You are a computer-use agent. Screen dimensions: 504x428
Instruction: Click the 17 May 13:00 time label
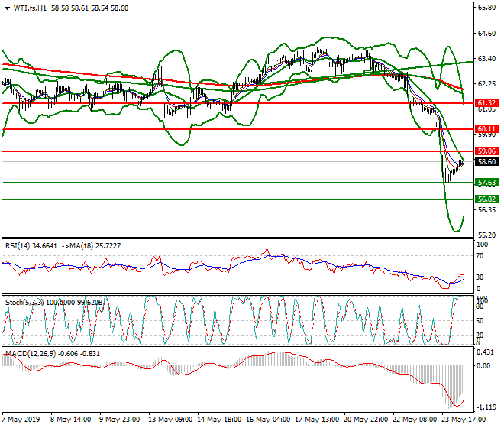point(317,420)
